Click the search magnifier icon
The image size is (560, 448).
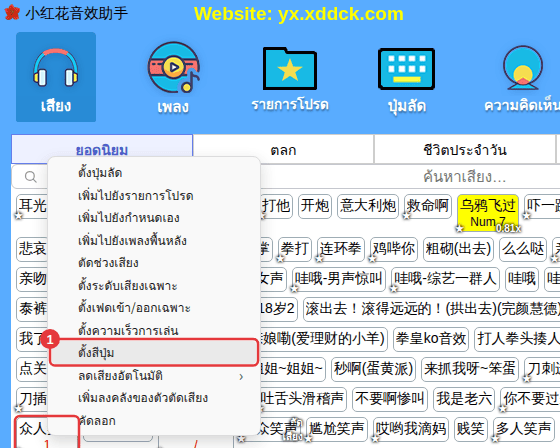tap(31, 176)
